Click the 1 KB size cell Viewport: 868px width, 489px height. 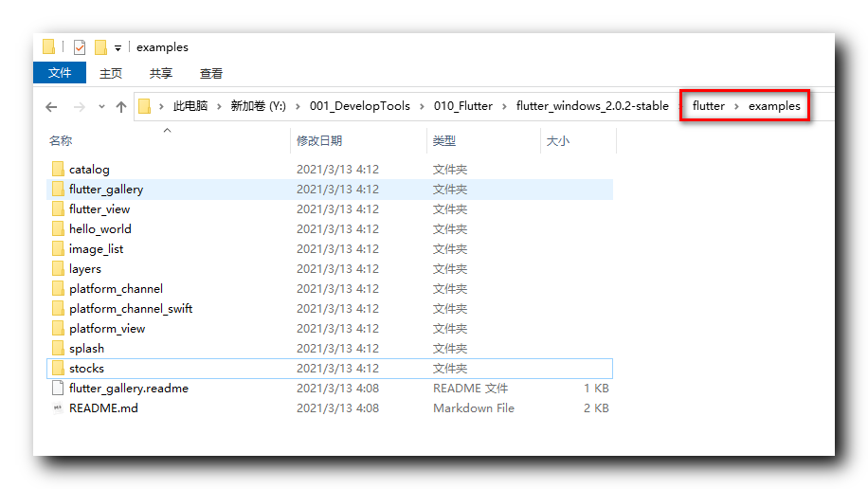pyautogui.click(x=596, y=389)
